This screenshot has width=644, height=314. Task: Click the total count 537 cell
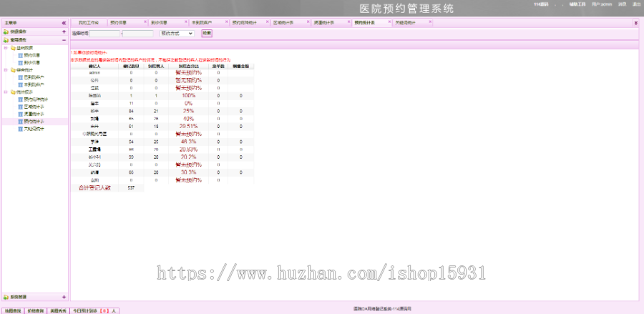[131, 188]
